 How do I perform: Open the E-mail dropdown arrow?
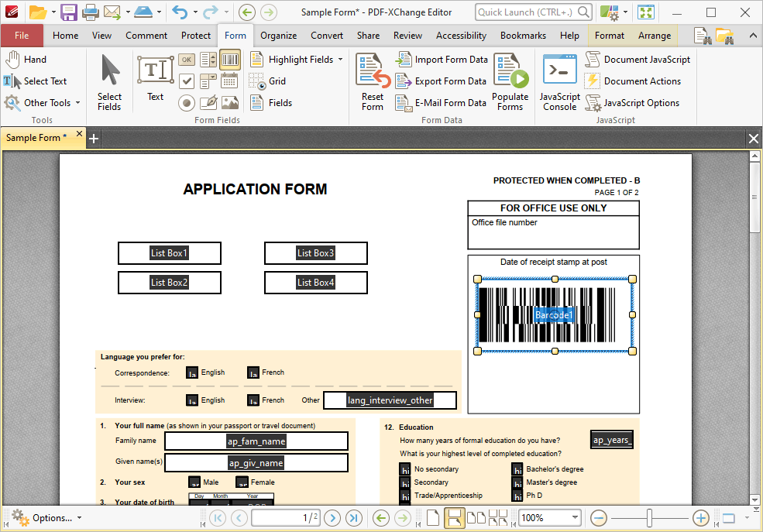tap(128, 12)
